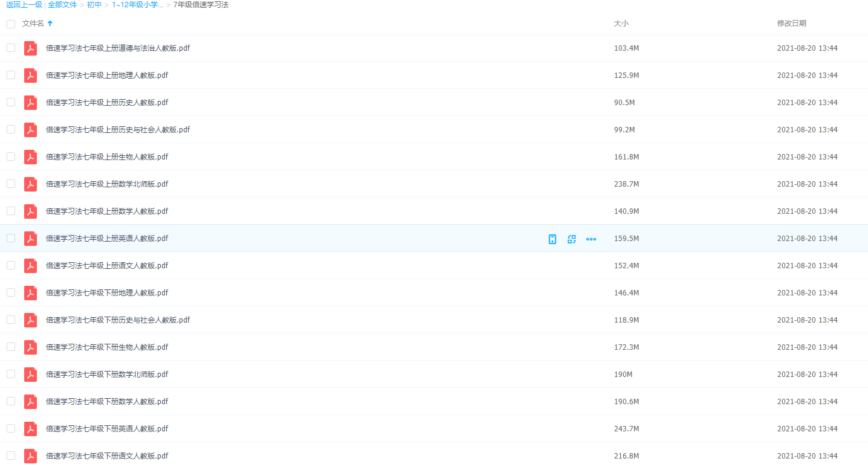Click PDF icon of 下册语文人教版 file
The image size is (868, 467).
click(30, 456)
